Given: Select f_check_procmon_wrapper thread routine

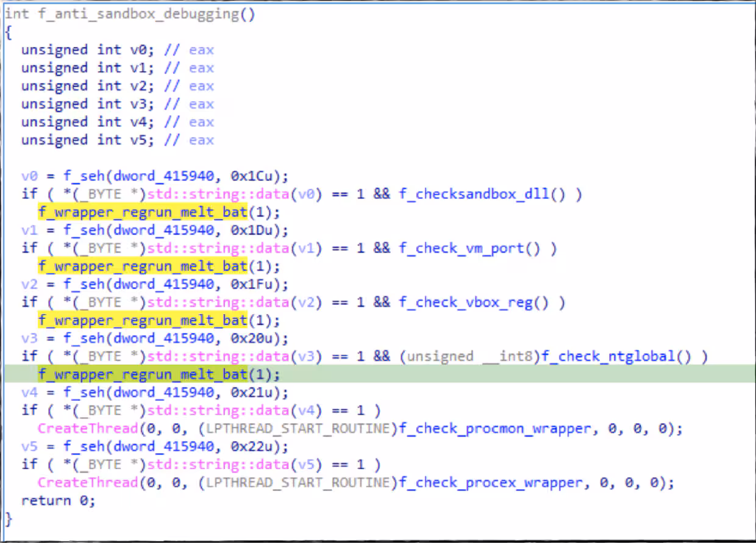Looking at the screenshot, I should tap(494, 428).
